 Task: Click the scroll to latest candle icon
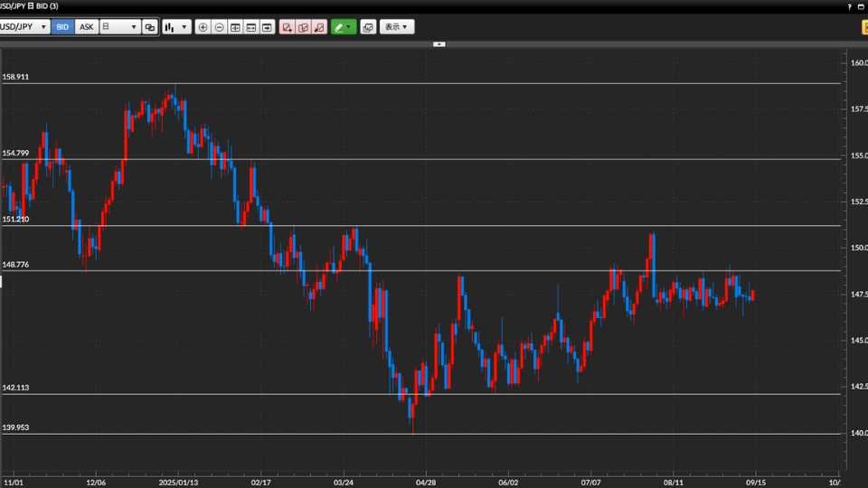pyautogui.click(x=268, y=27)
